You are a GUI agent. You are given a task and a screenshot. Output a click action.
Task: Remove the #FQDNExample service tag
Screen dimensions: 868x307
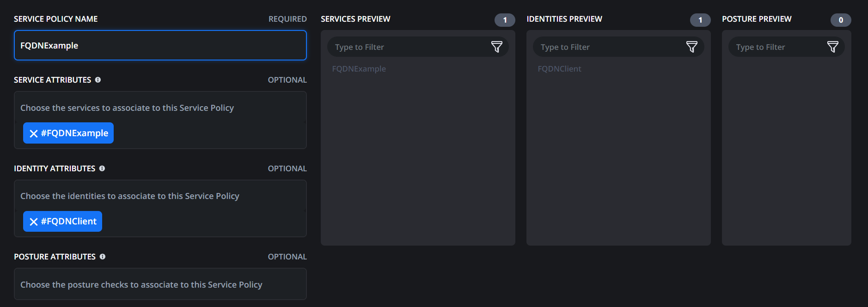(33, 133)
